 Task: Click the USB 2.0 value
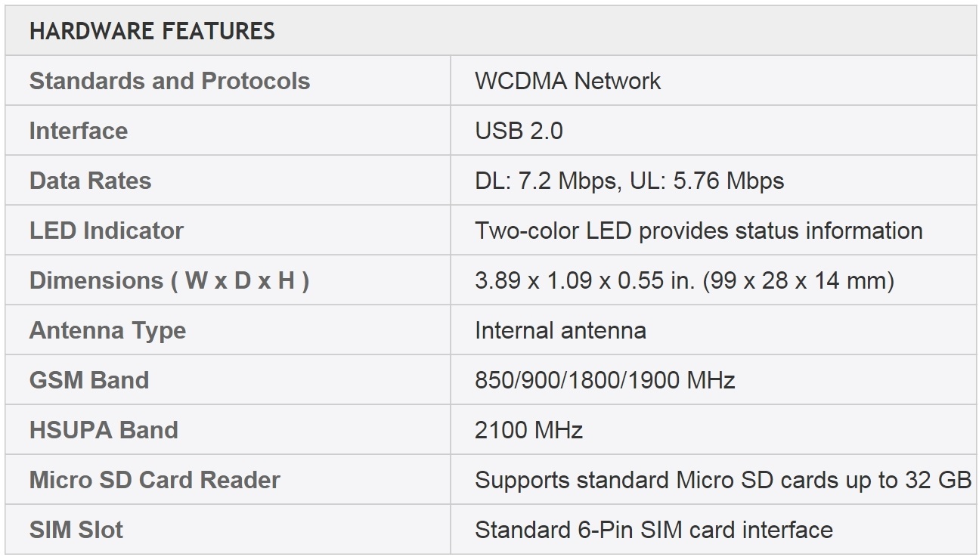click(x=519, y=131)
